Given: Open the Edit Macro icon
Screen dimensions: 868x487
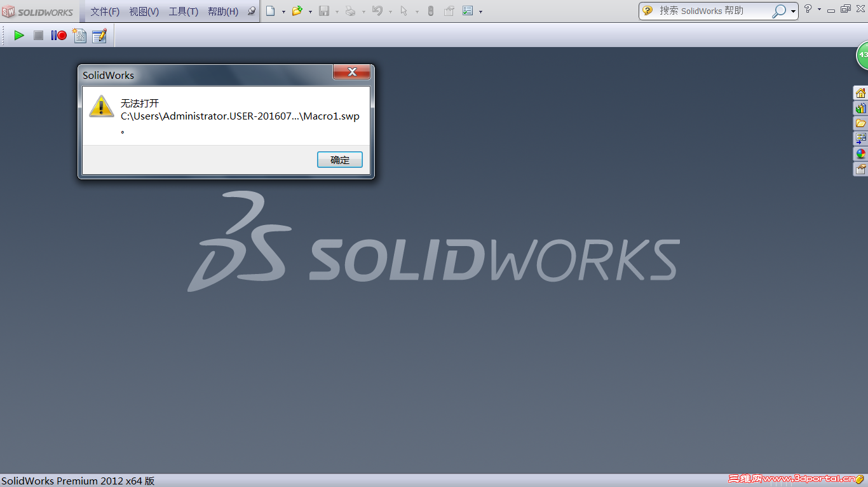Looking at the screenshot, I should pyautogui.click(x=100, y=36).
